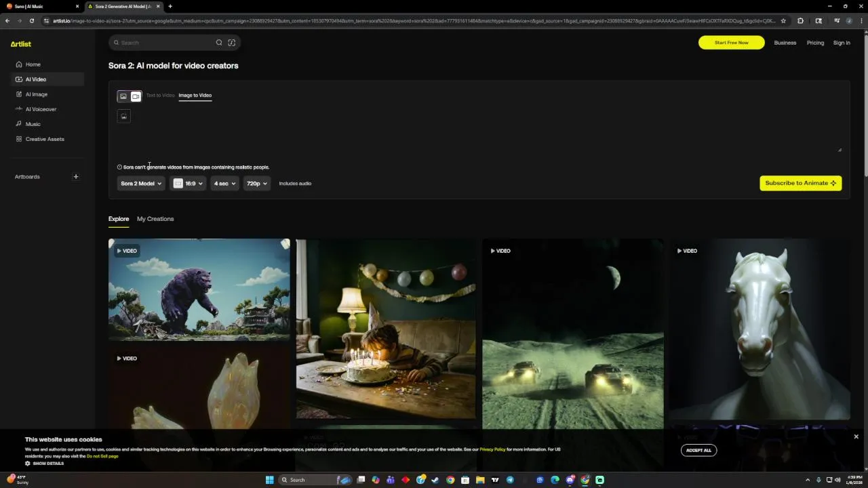Image resolution: width=868 pixels, height=488 pixels.
Task: Click the browser address bar URL
Action: [414, 21]
